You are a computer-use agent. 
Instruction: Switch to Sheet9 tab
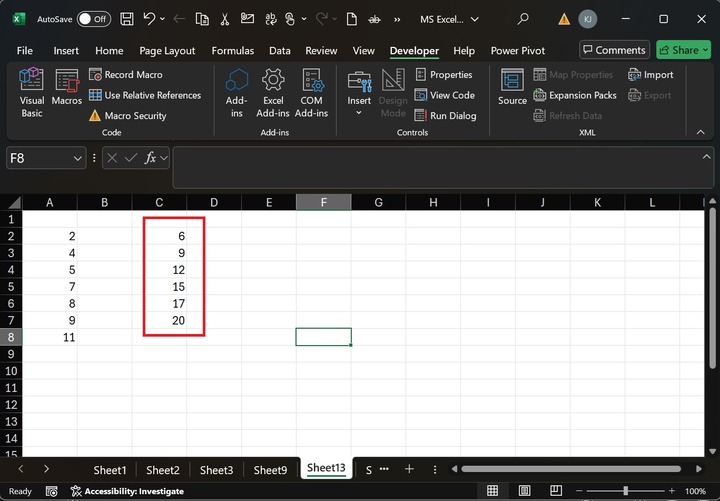(270, 470)
